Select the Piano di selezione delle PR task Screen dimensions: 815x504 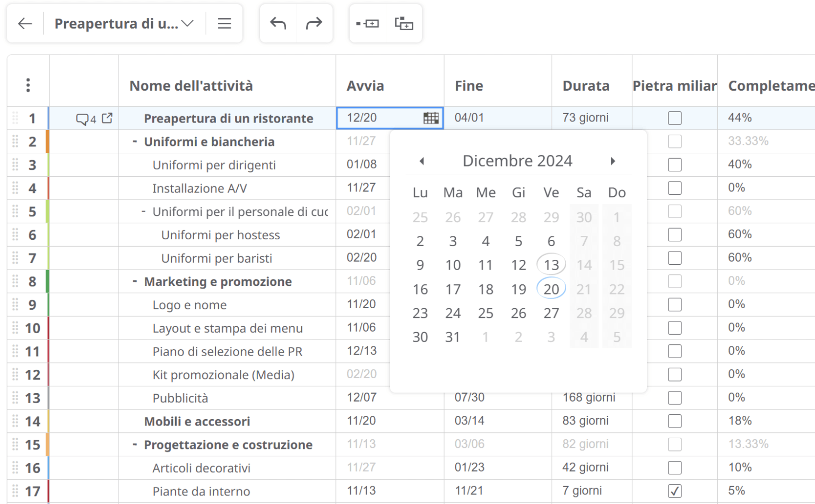tap(228, 351)
